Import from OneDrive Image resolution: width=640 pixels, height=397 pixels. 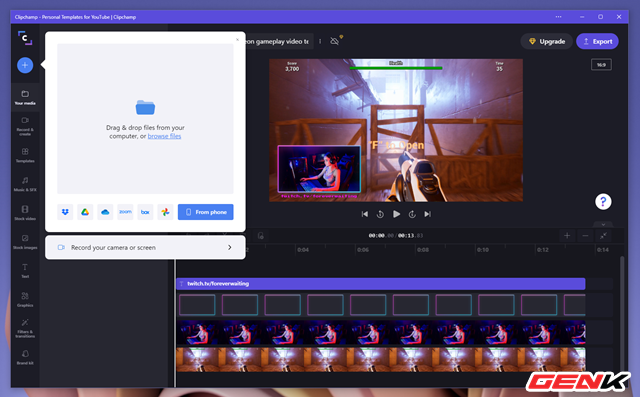coord(105,212)
